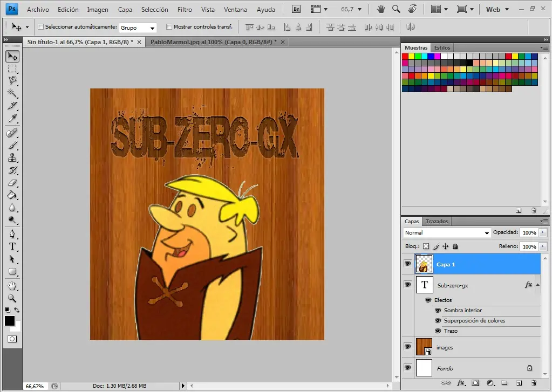Hide the Sombra interior effect
The width and height of the screenshot is (552, 392).
click(438, 311)
